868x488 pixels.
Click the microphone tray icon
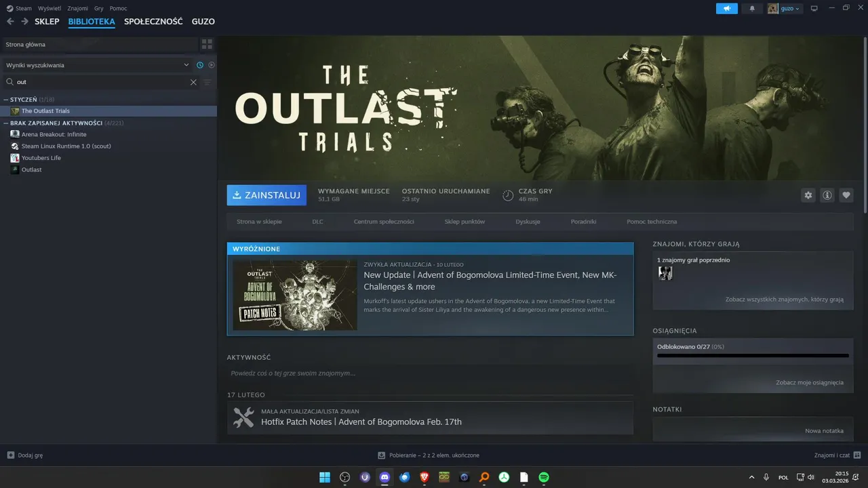pos(766,477)
